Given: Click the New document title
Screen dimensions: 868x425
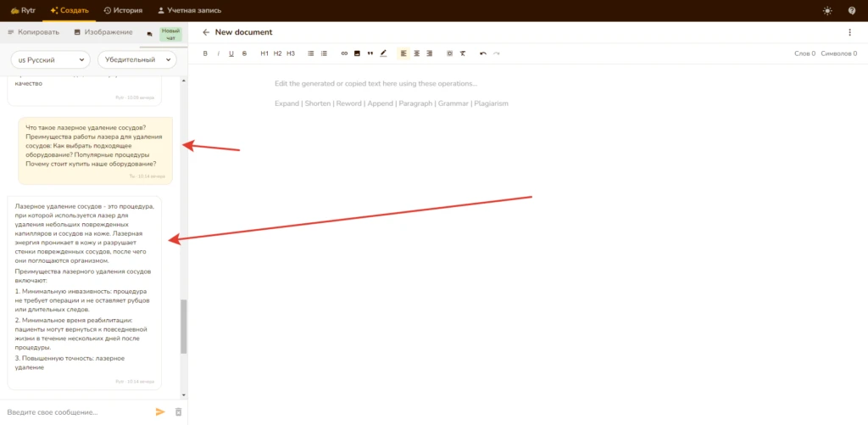Looking at the screenshot, I should 243,32.
